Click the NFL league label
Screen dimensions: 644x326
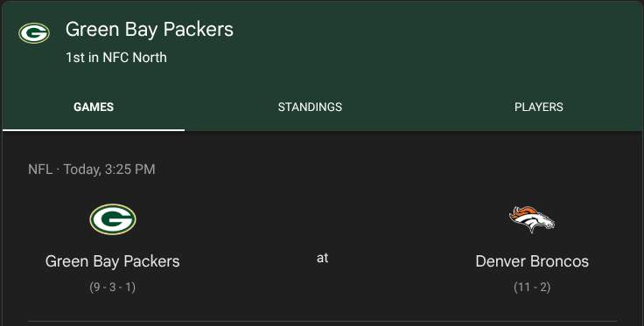coord(40,169)
